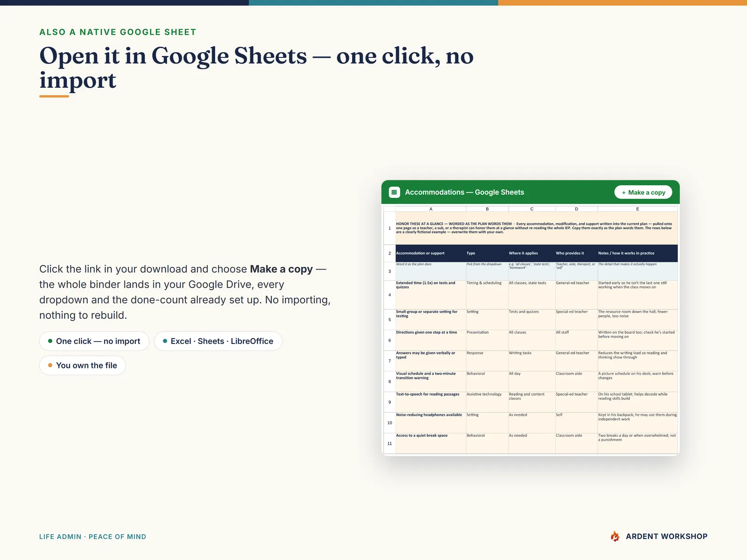Select row 3 header
The height and width of the screenshot is (560, 747).
389,271
